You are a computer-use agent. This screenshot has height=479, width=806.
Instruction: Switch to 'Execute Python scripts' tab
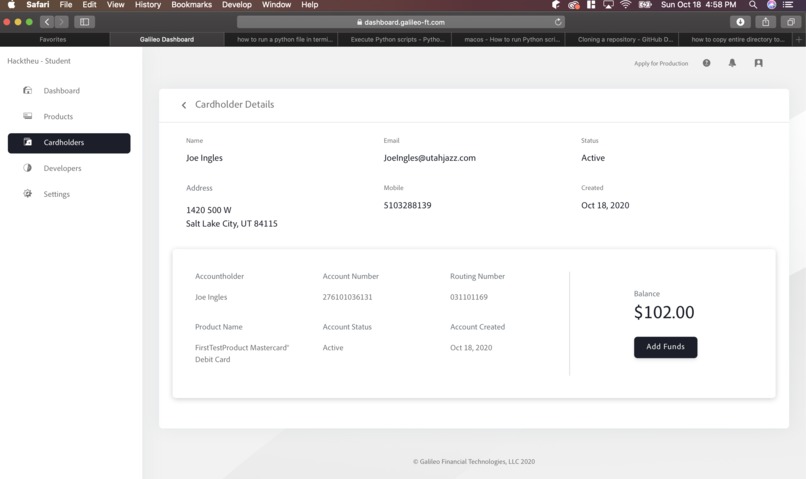tap(395, 40)
